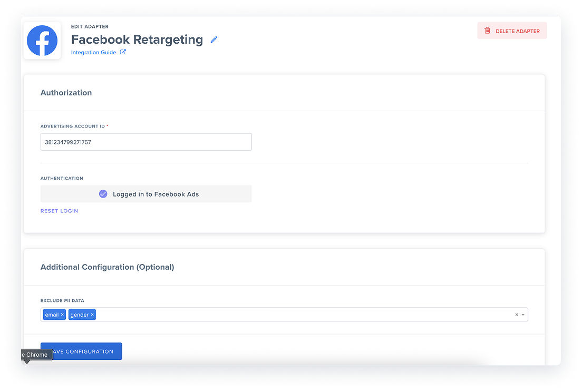Click inside the Exclude PII Data field
Screen dimensions: 582x392
284,315
